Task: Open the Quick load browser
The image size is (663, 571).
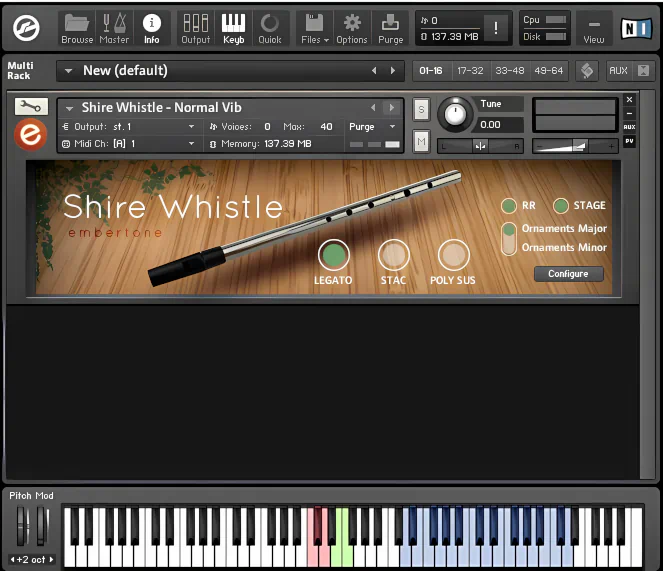Action: click(270, 28)
